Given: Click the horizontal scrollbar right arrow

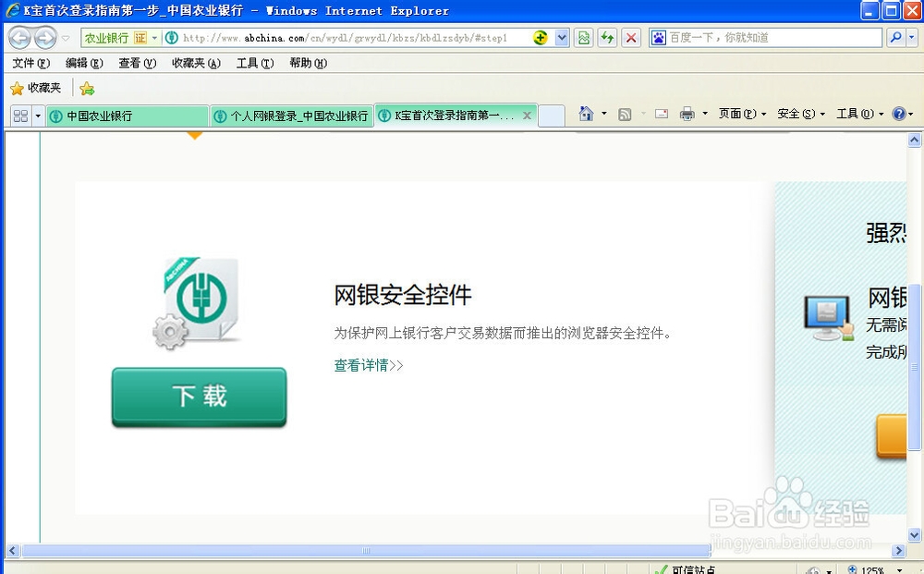Looking at the screenshot, I should [x=899, y=550].
